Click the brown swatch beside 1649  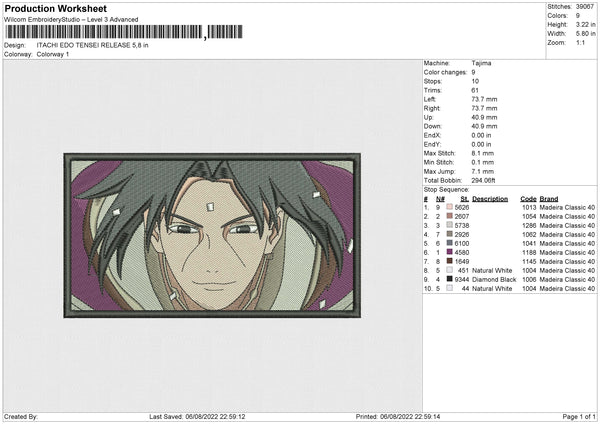(450, 261)
